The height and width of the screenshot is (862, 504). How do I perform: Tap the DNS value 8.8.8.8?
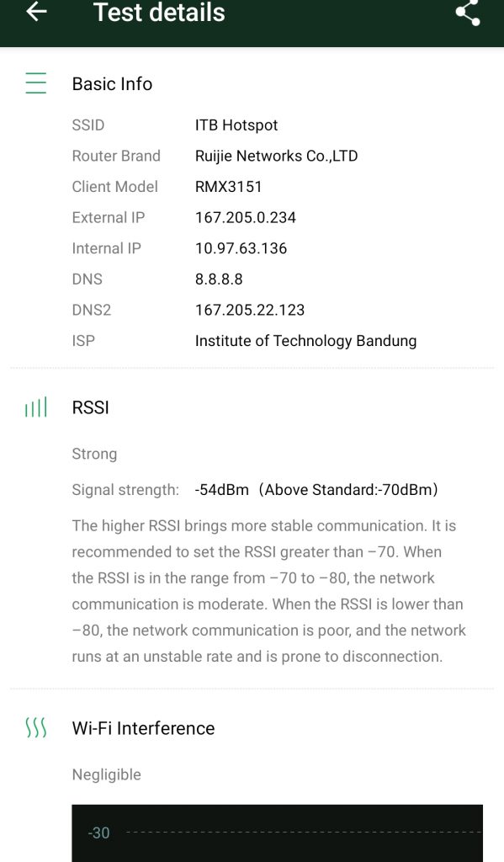[x=219, y=279]
